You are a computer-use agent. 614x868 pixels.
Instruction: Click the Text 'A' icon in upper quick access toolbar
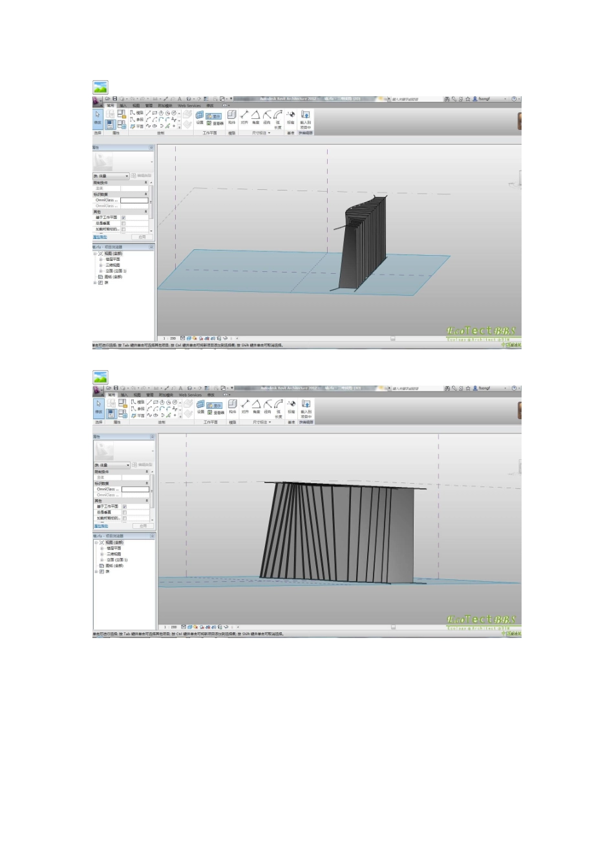(x=180, y=99)
